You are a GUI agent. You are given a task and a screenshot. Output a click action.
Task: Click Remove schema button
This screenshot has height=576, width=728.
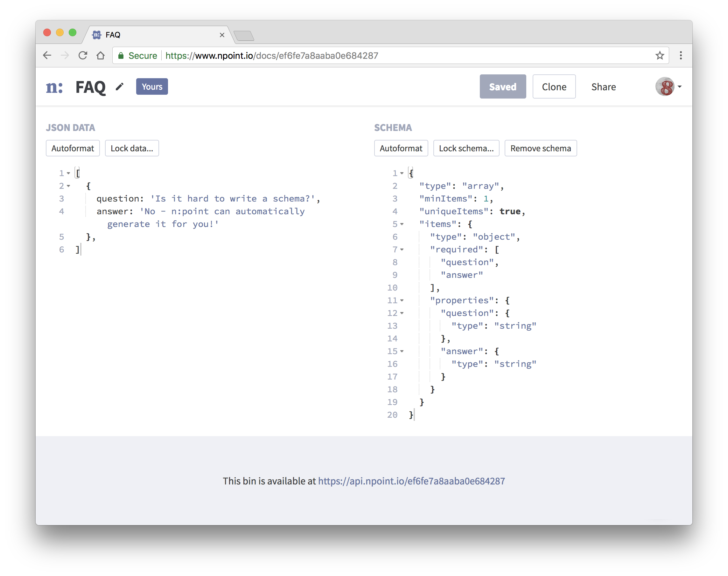pos(540,148)
